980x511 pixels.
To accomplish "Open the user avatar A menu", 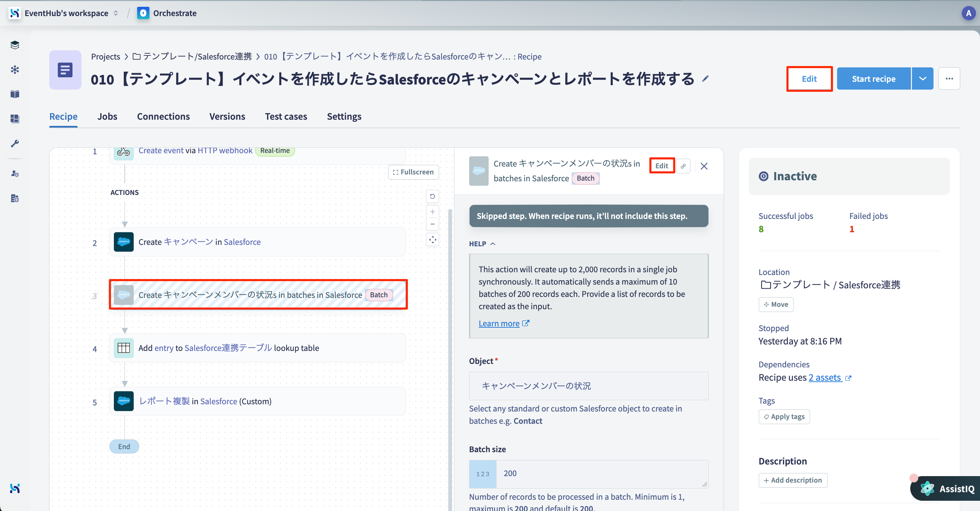I will pyautogui.click(x=968, y=13).
